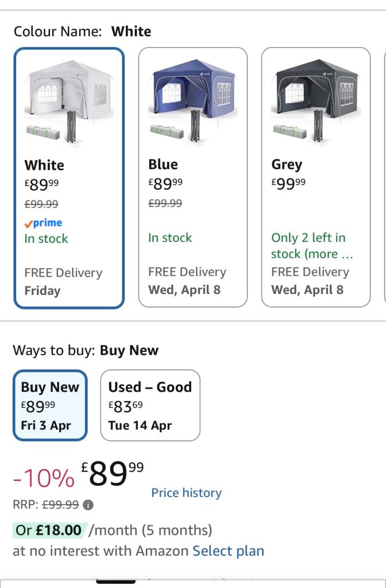Select the White gazebo thumbnail image
Viewport: 386px width, 588px height.
(x=68, y=102)
